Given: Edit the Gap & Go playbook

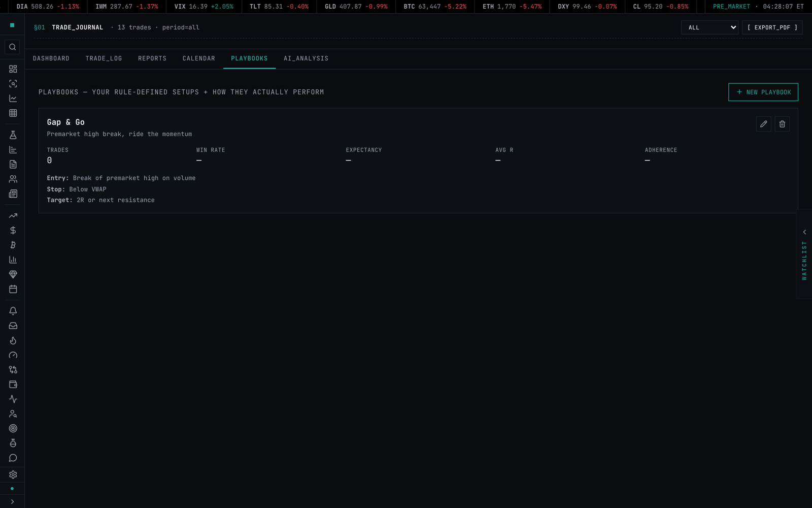Looking at the screenshot, I should (763, 124).
